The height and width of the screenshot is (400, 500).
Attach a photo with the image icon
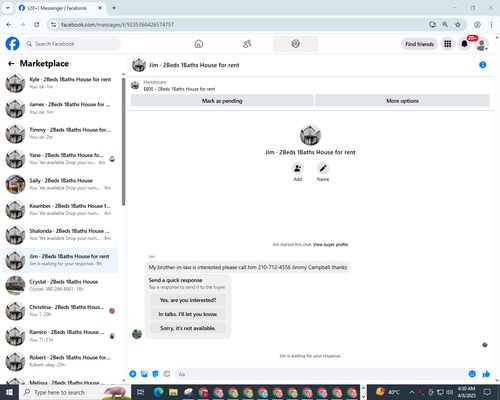(x=144, y=374)
